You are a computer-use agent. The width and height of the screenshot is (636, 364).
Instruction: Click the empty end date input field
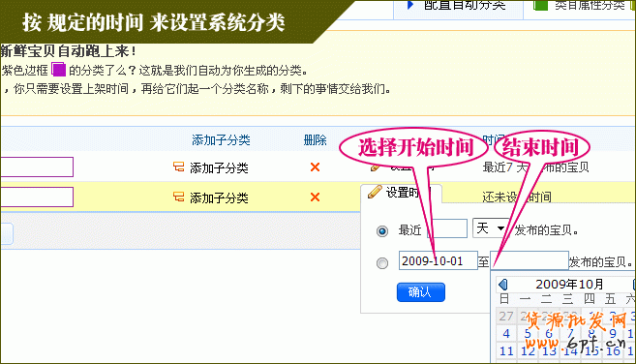[530, 260]
